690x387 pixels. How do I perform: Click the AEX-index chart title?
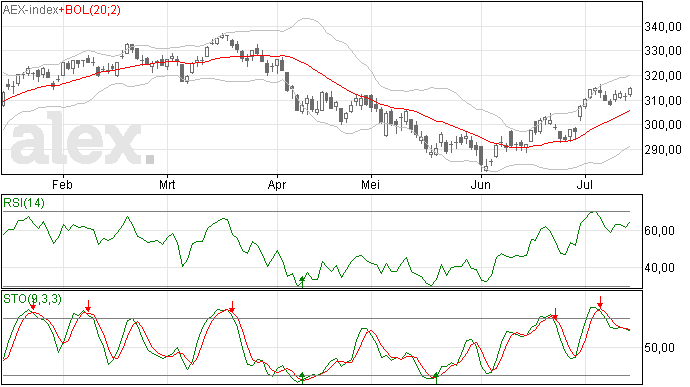click(x=31, y=10)
